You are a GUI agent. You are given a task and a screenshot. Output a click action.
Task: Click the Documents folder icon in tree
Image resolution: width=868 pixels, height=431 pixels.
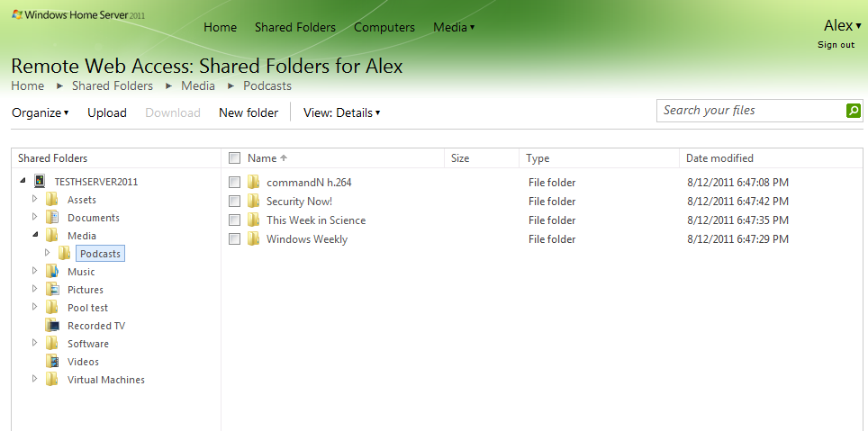pos(52,218)
